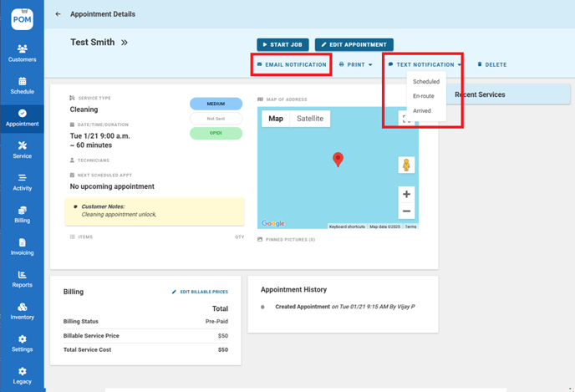This screenshot has height=392, width=575.
Task: Open Settings gear in the sidebar
Action: pos(22,343)
